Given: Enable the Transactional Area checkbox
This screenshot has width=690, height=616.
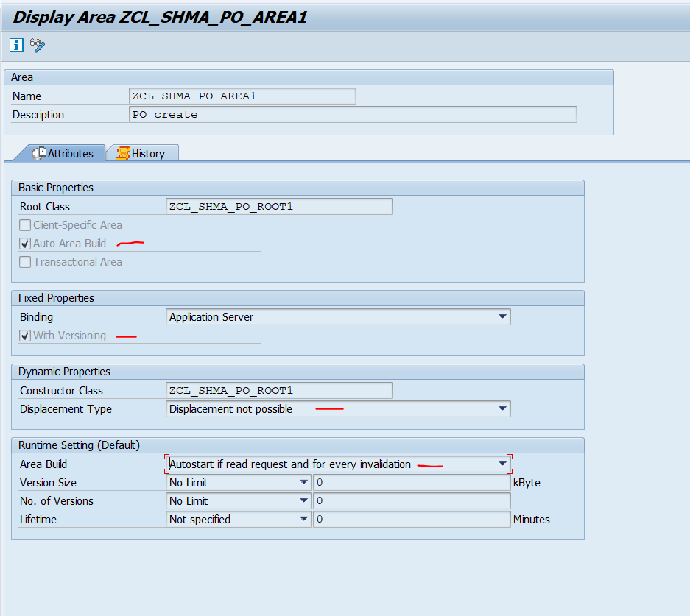Looking at the screenshot, I should [24, 261].
